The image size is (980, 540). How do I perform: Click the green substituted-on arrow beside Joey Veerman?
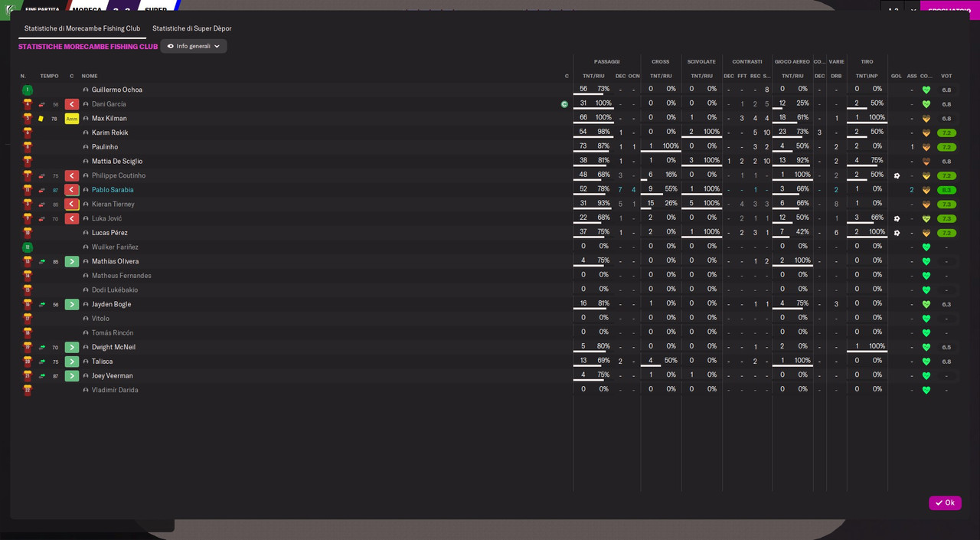tap(72, 375)
